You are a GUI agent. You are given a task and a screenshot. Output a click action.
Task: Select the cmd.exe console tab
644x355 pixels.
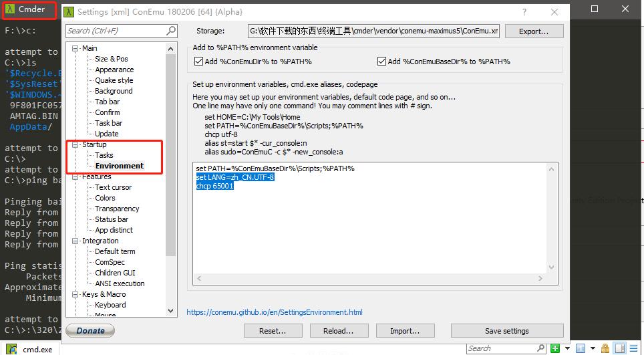click(30, 349)
